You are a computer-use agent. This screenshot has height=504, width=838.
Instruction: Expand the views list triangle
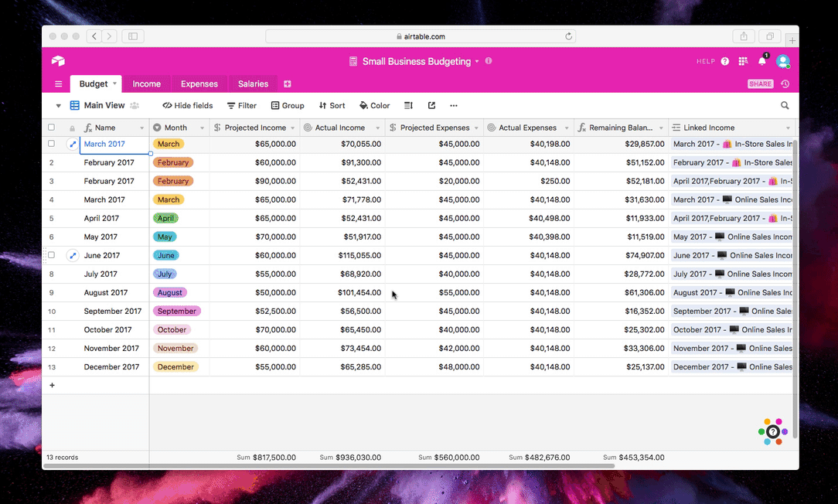tap(58, 106)
